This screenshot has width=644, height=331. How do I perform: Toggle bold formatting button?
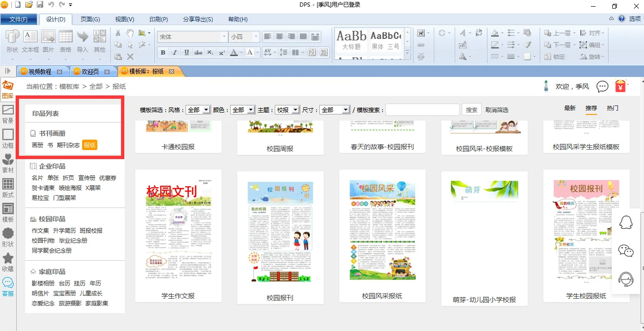(163, 53)
